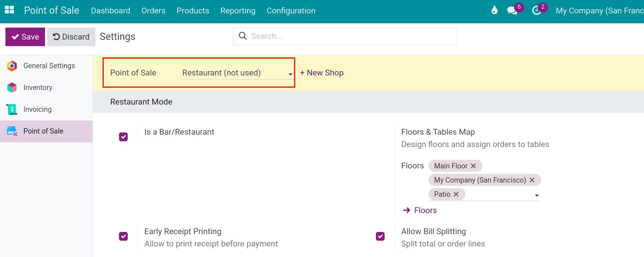Screen dimensions: 644x257
Task: Click the Point of Sale app title
Action: 52,10
